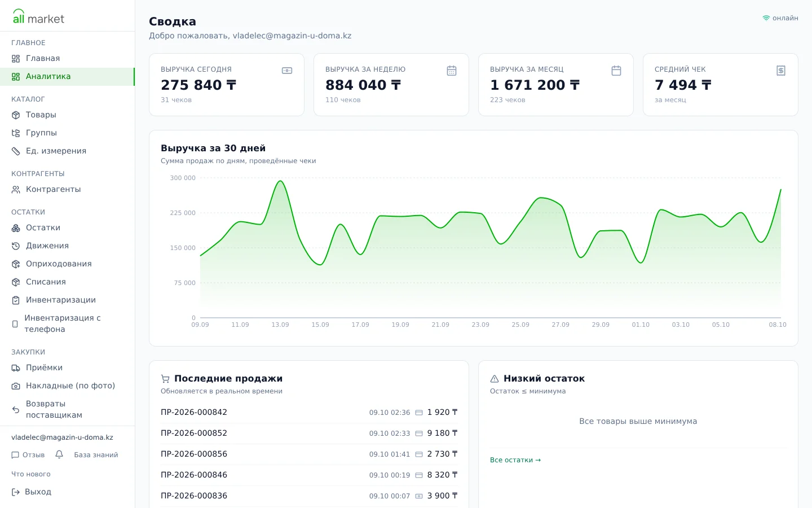
Task: Open the Главная page
Action: pyautogui.click(x=67, y=59)
